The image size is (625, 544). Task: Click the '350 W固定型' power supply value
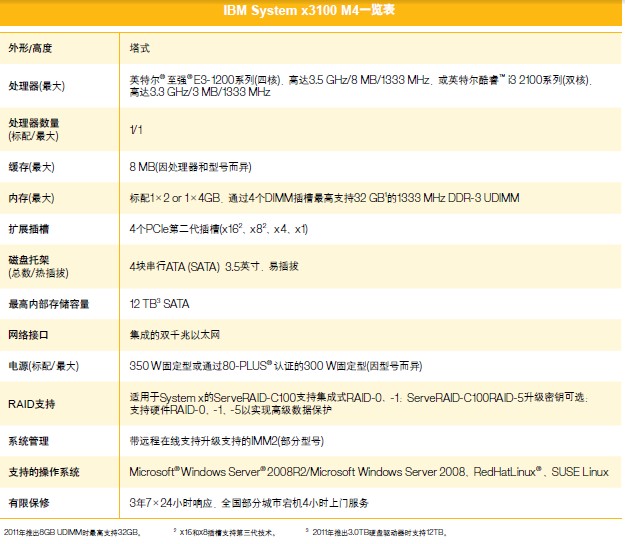(276, 366)
